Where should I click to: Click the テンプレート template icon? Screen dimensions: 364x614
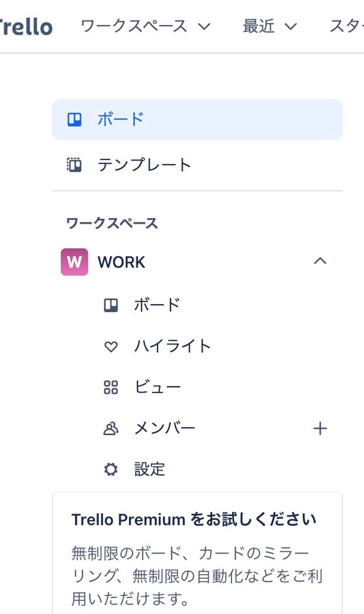[x=74, y=165]
